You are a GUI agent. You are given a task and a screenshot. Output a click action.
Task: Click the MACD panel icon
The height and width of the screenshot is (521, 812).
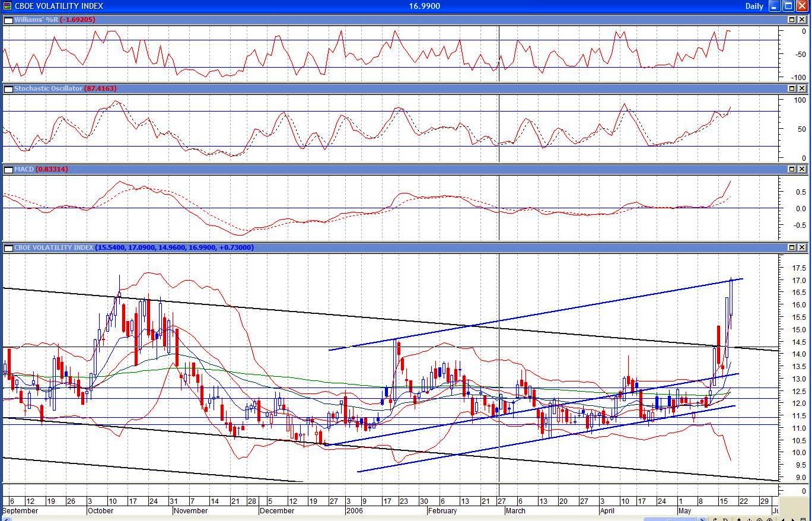point(8,170)
